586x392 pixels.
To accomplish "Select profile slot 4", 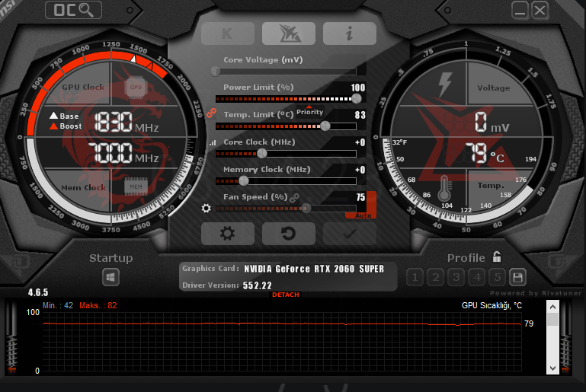I will (x=477, y=277).
